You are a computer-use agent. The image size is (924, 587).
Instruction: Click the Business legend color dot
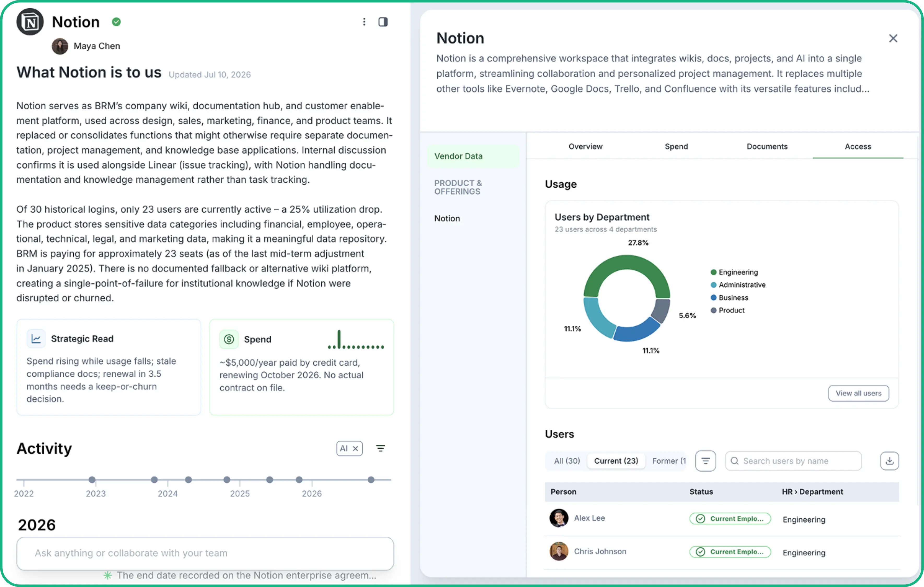[714, 298]
